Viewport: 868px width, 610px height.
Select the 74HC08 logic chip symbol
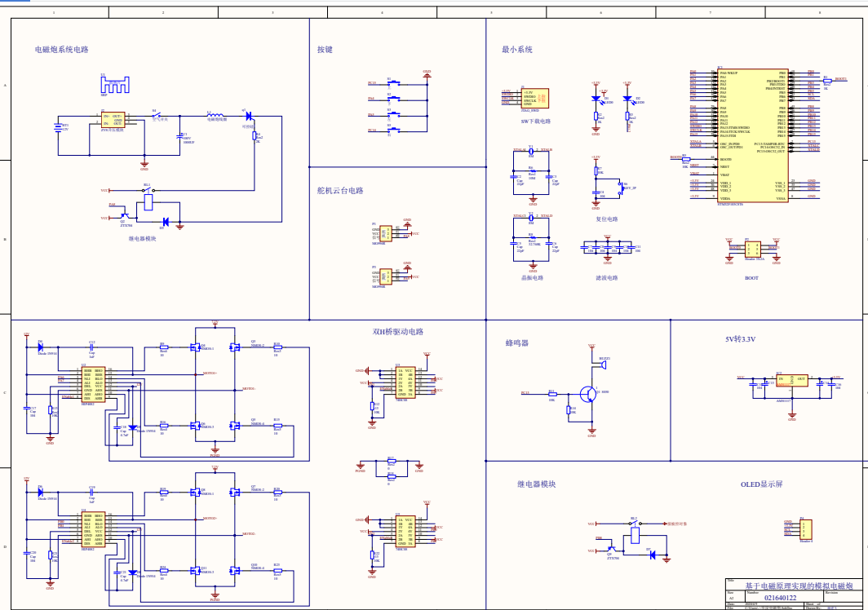tap(405, 382)
